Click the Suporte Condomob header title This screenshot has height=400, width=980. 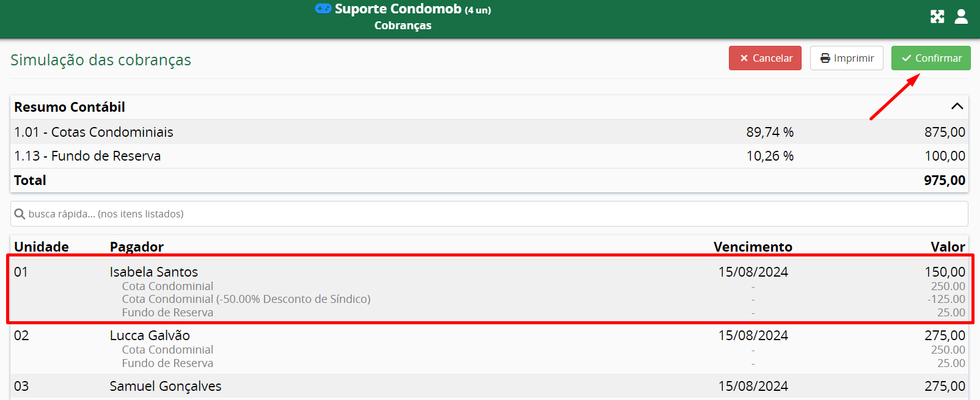pyautogui.click(x=398, y=9)
